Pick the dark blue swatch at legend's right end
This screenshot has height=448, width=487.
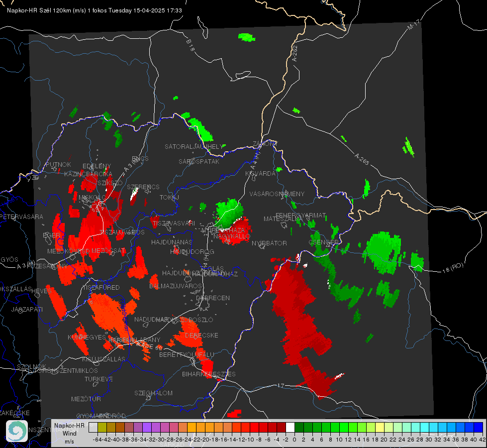[x=479, y=428]
